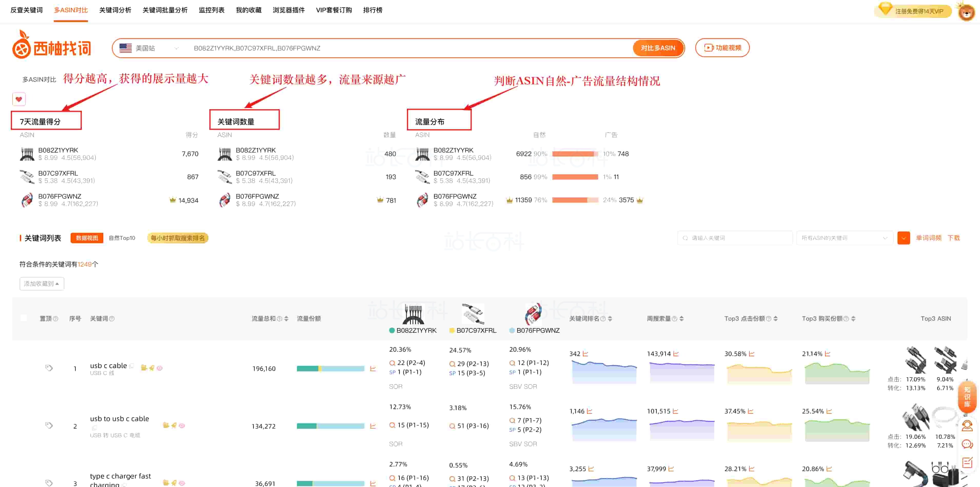The image size is (980, 487).
Task: Open the 添加收藏到 dropdown
Action: coord(42,283)
